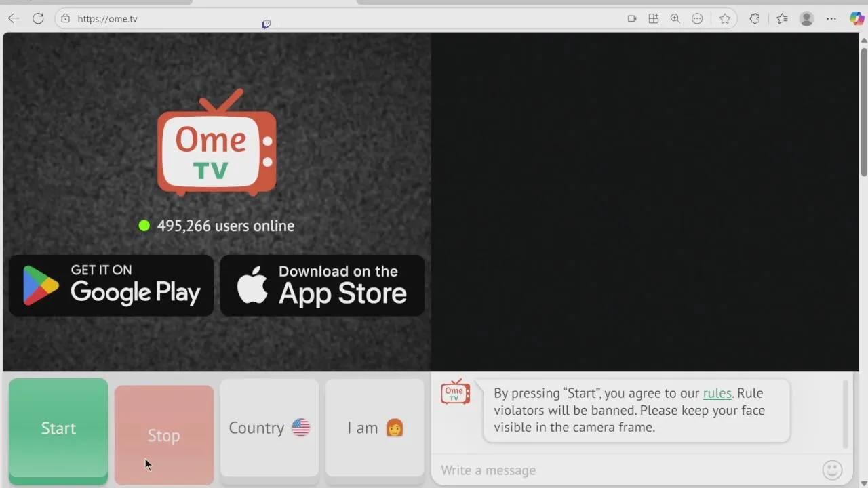This screenshot has height=488, width=868.
Task: Click the small icon in the tab strip
Action: 267,25
